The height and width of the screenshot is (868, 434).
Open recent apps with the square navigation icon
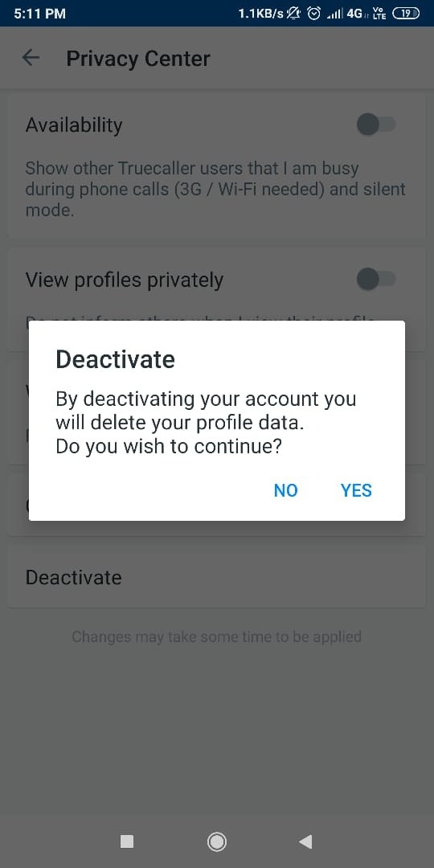(127, 842)
